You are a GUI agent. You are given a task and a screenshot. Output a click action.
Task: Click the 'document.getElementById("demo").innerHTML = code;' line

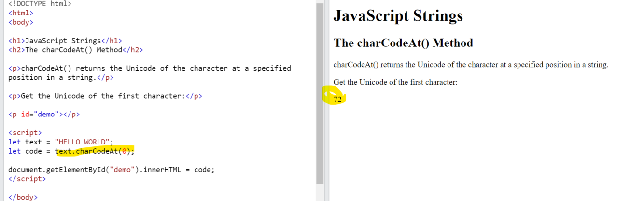(x=112, y=170)
